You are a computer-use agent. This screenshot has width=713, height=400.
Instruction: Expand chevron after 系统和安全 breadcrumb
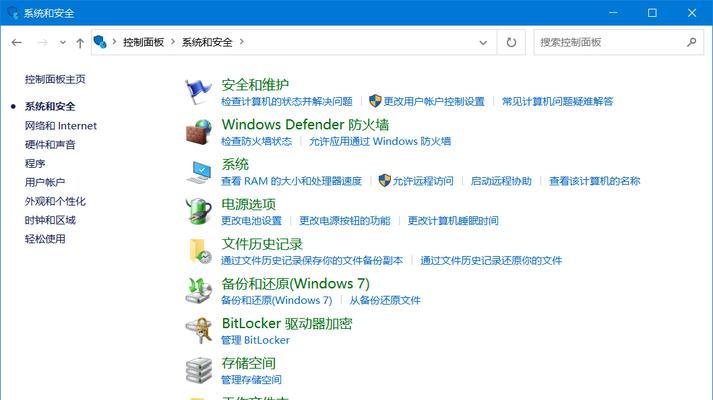241,42
